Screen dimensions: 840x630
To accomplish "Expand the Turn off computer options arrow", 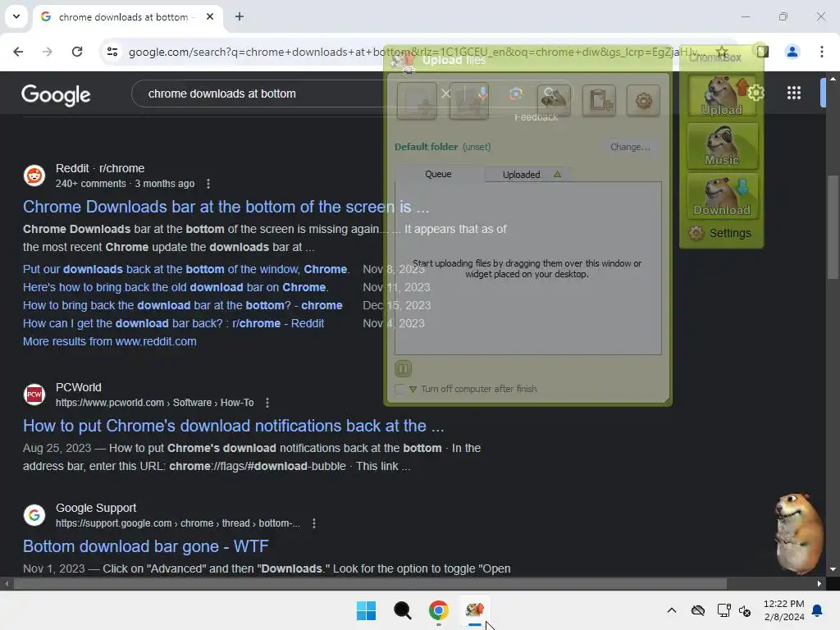I will pyautogui.click(x=413, y=390).
